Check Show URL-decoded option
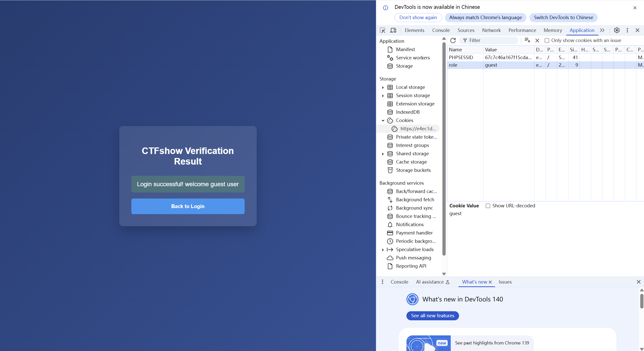The image size is (644, 351). click(x=488, y=206)
